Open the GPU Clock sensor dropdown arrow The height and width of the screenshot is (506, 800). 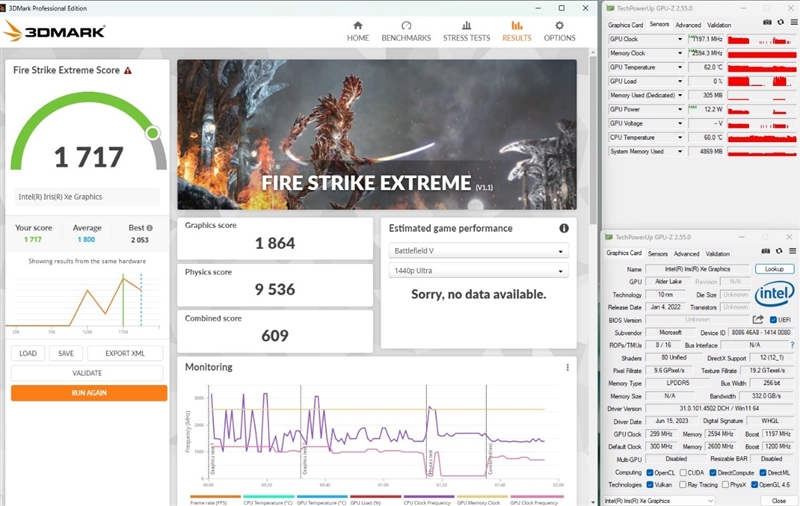[680, 39]
